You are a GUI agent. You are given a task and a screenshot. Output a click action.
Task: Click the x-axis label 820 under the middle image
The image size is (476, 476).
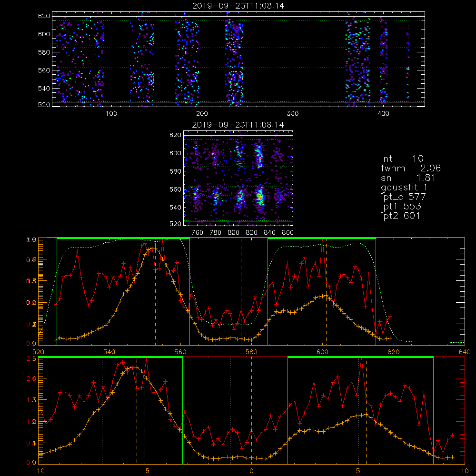tap(251, 233)
